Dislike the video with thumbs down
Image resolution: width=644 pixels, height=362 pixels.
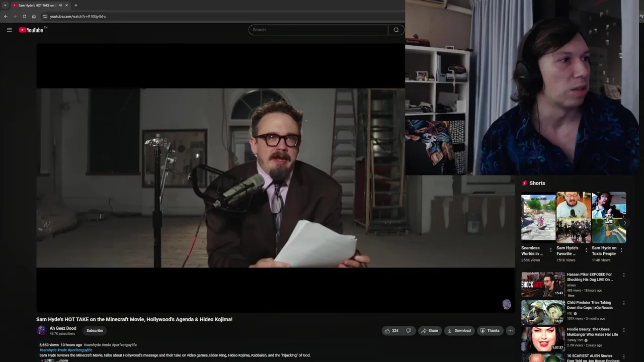click(409, 330)
